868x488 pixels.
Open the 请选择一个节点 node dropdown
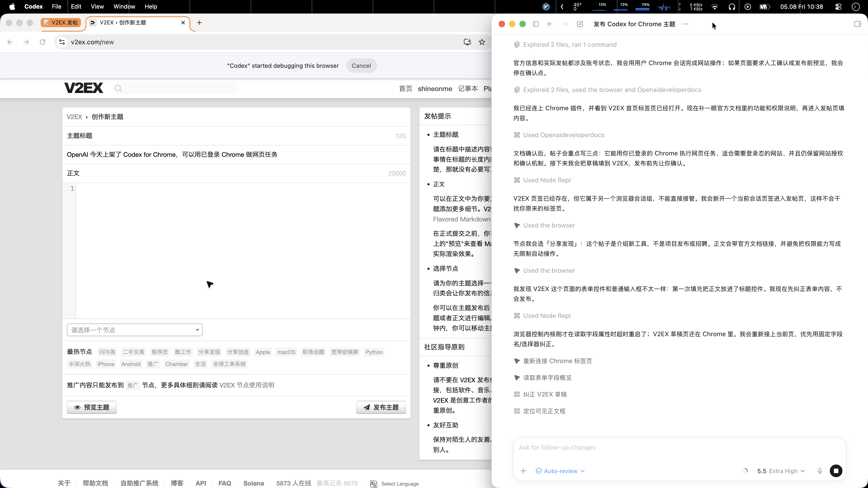coord(134,330)
